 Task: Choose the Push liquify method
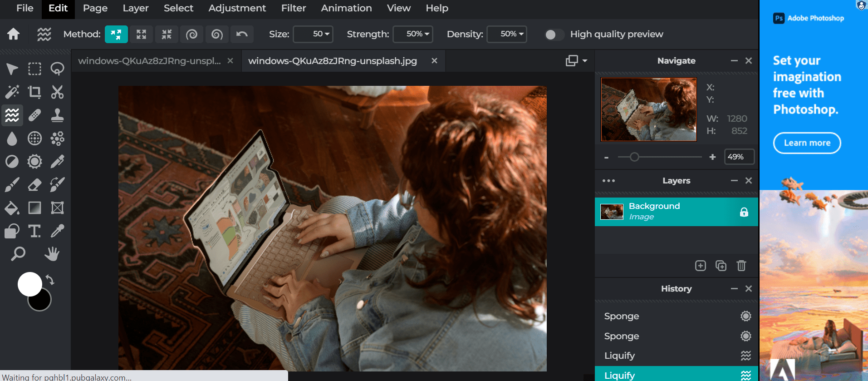pyautogui.click(x=116, y=34)
